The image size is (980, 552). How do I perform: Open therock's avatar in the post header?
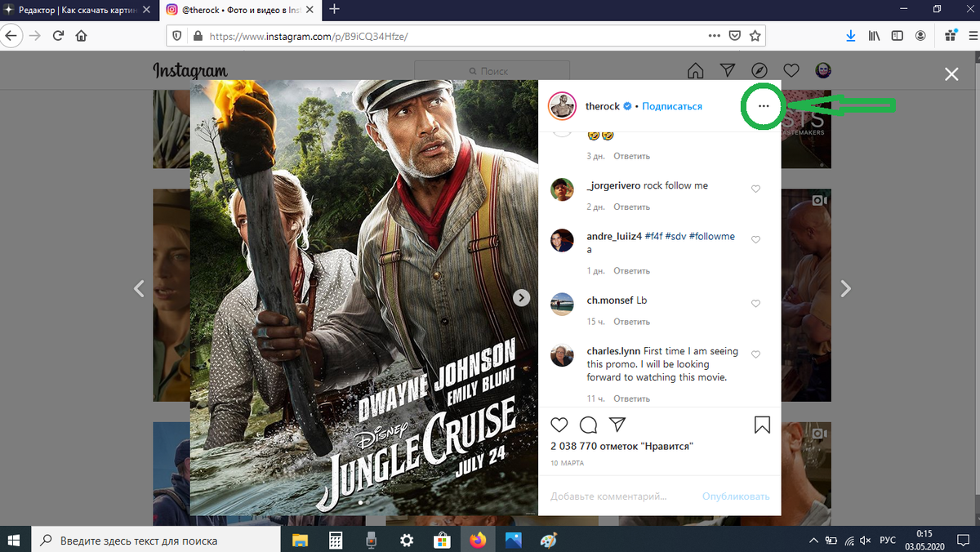(x=563, y=106)
